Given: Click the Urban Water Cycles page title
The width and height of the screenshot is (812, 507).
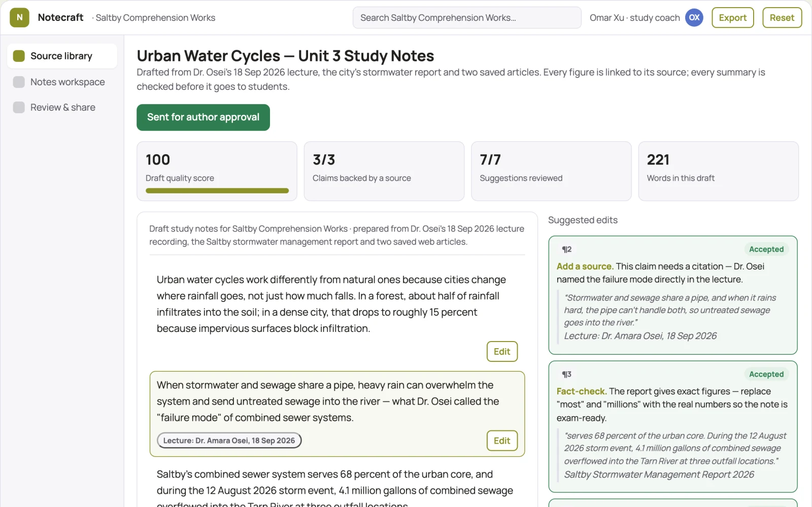Looking at the screenshot, I should point(285,55).
